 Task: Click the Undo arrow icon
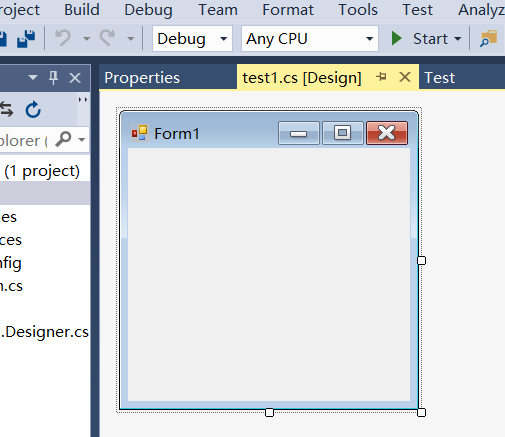[63, 38]
